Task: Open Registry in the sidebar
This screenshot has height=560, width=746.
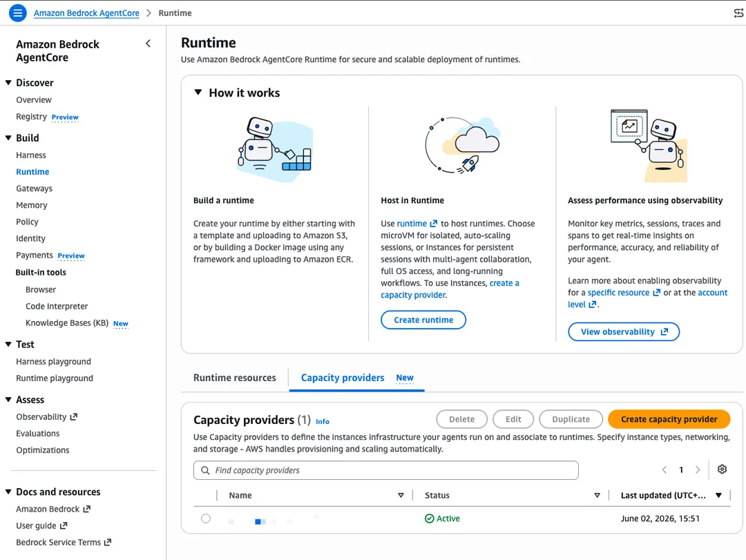Action: [31, 117]
